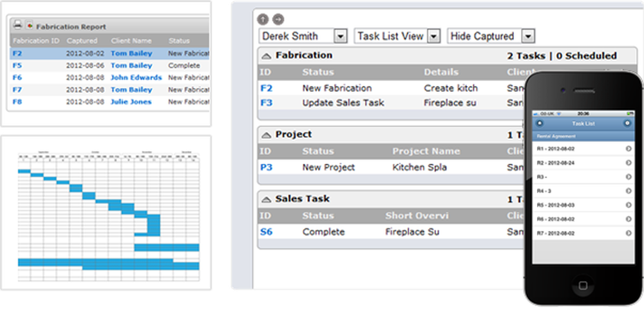Image resolution: width=644 pixels, height=310 pixels.
Task: Tap arrow icon for R2 - 2012-08-24 row
Action: click(x=629, y=163)
